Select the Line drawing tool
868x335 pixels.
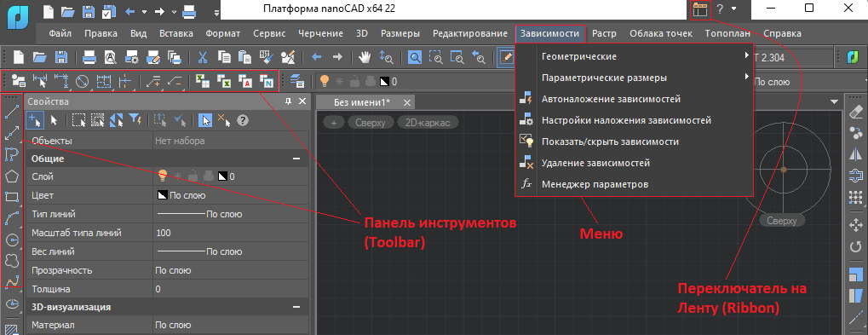12,112
